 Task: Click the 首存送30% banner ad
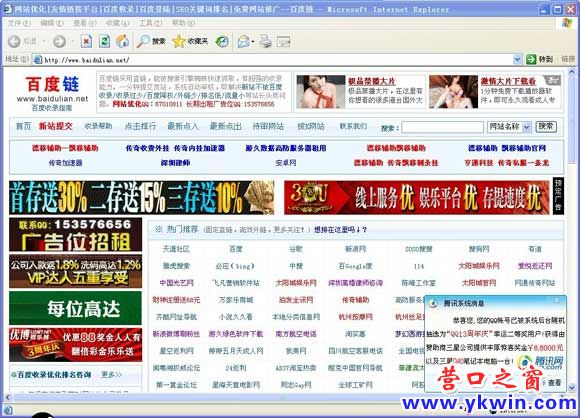[x=142, y=198]
